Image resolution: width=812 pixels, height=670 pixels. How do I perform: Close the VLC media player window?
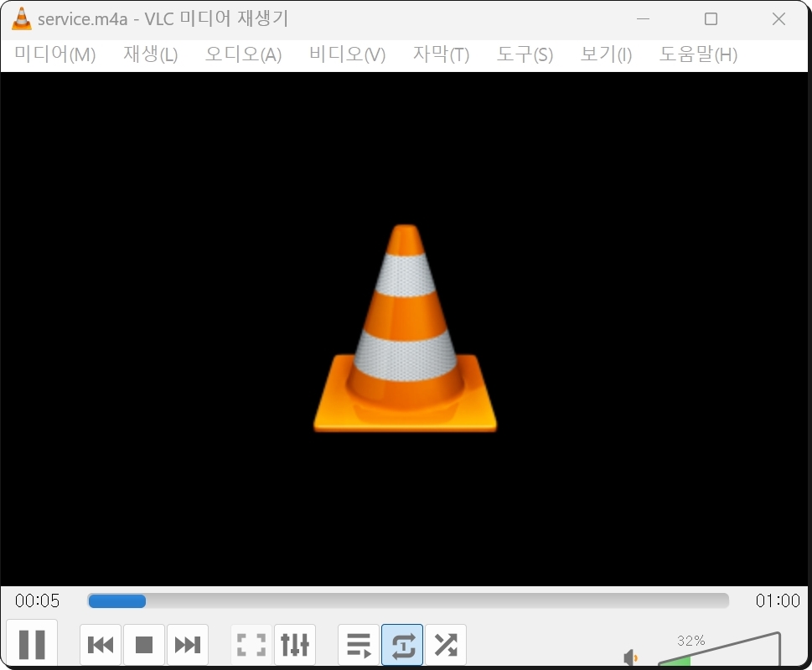[778, 18]
